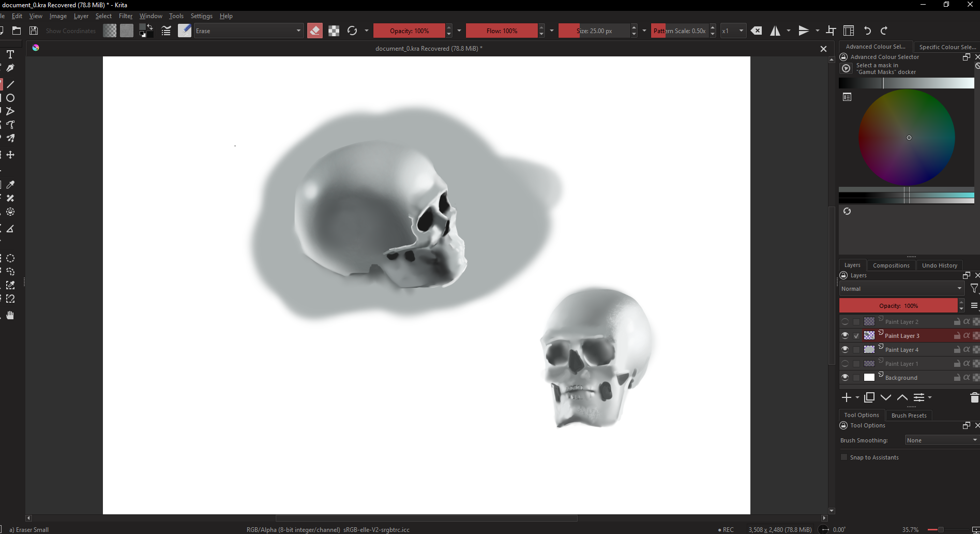Expand layer properties options arrow
980x534 pixels.
[x=930, y=397]
